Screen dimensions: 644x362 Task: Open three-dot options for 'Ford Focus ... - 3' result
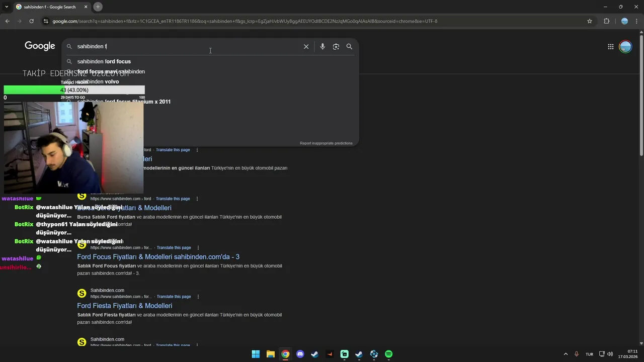tap(198, 248)
